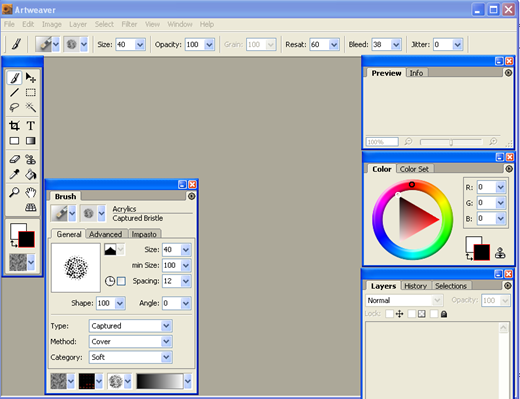Viewport: 520px width, 399px height.
Task: Toggle lock transparency checkbox in Layers panel
Action: pyautogui.click(x=412, y=314)
